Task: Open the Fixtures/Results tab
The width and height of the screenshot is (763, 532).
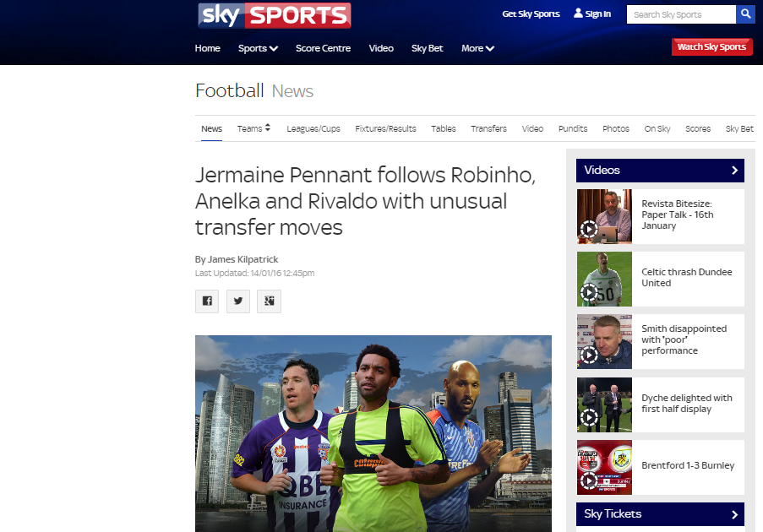Action: coord(385,128)
